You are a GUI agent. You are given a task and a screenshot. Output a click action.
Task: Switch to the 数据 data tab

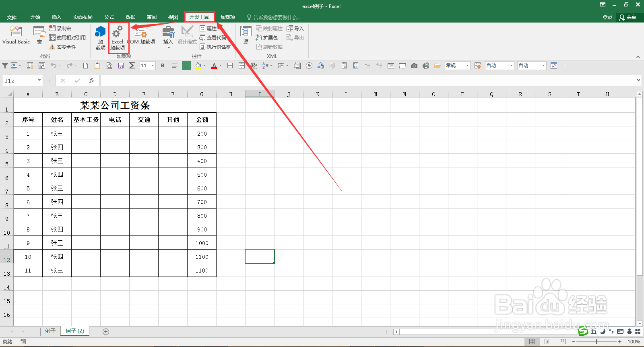[x=130, y=17]
